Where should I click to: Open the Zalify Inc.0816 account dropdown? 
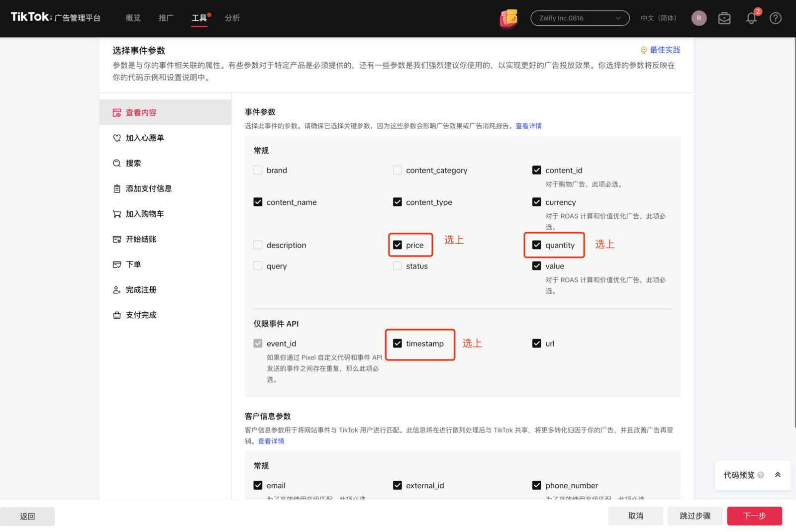pyautogui.click(x=580, y=18)
